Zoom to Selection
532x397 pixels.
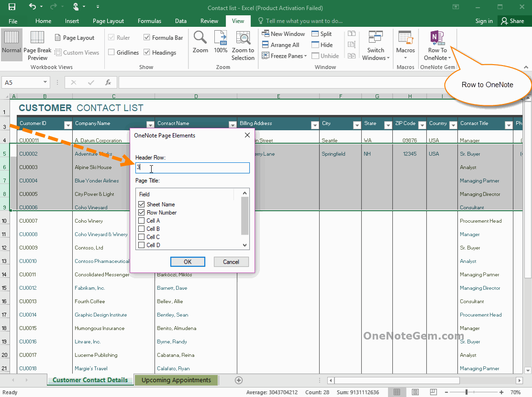click(x=243, y=45)
